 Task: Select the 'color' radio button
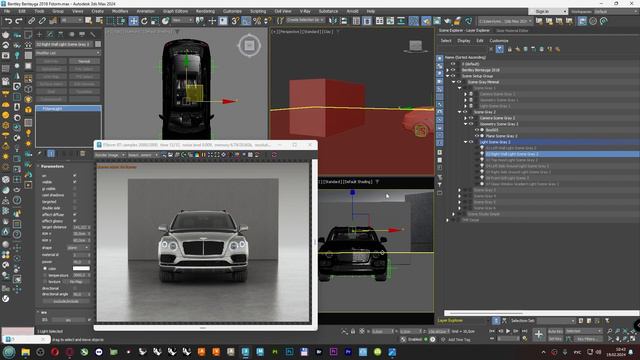(x=45, y=269)
